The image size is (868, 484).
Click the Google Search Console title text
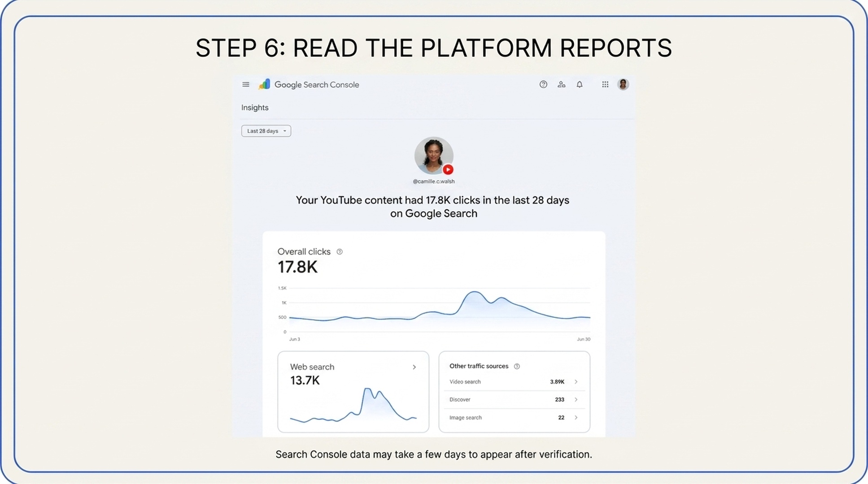317,85
